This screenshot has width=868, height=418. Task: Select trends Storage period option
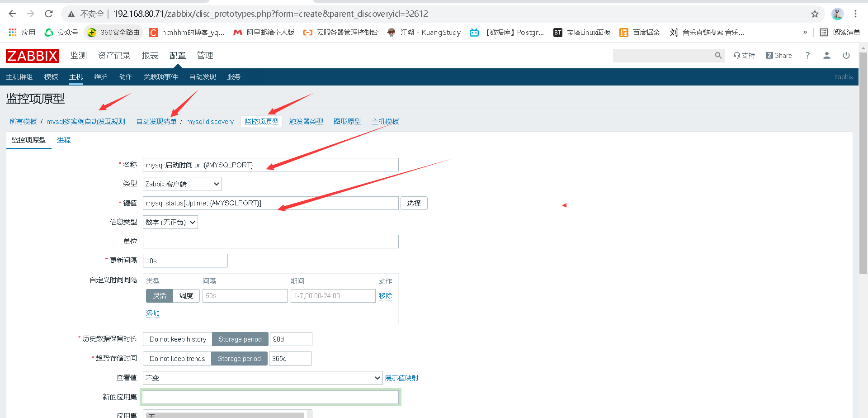(x=239, y=359)
